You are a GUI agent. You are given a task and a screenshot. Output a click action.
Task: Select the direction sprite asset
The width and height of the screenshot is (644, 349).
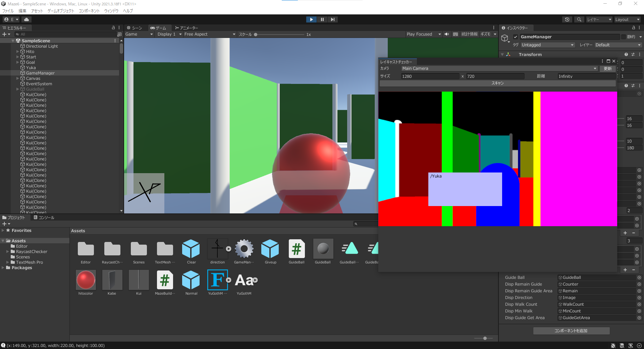tap(217, 252)
